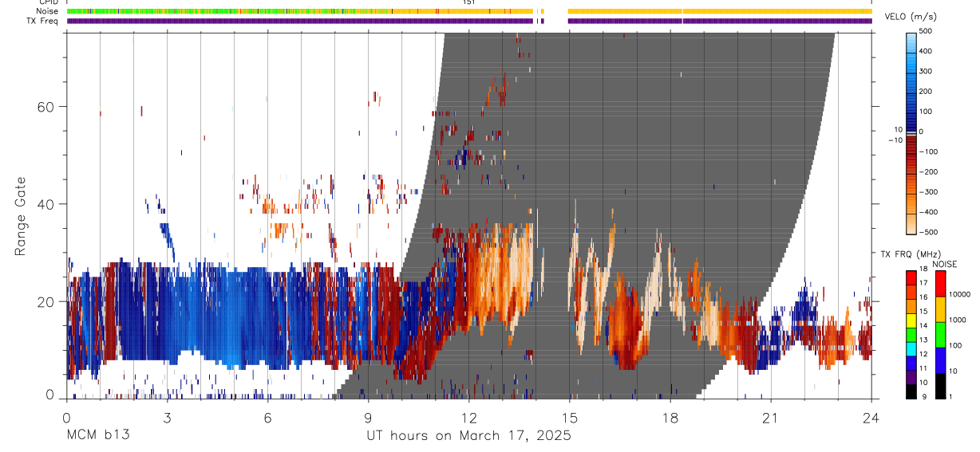Click the purple 10 MHz swatch in TX FRQ legend
The height and width of the screenshot is (452, 980).
[911, 377]
